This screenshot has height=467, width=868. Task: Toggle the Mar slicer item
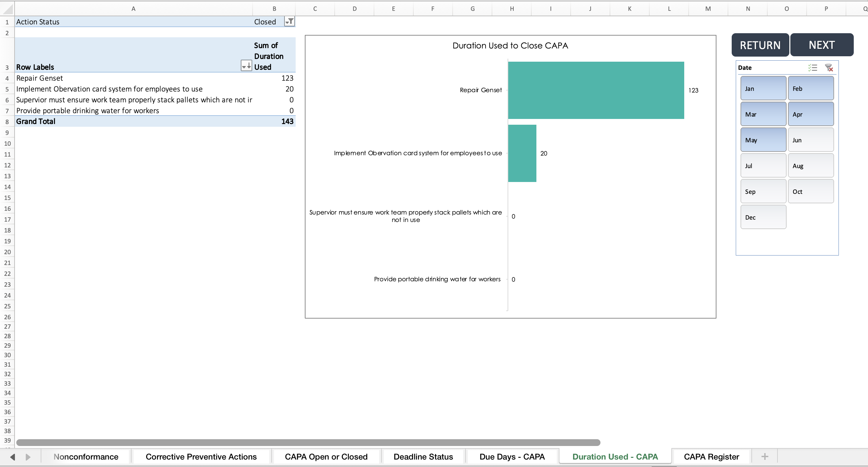(x=763, y=114)
